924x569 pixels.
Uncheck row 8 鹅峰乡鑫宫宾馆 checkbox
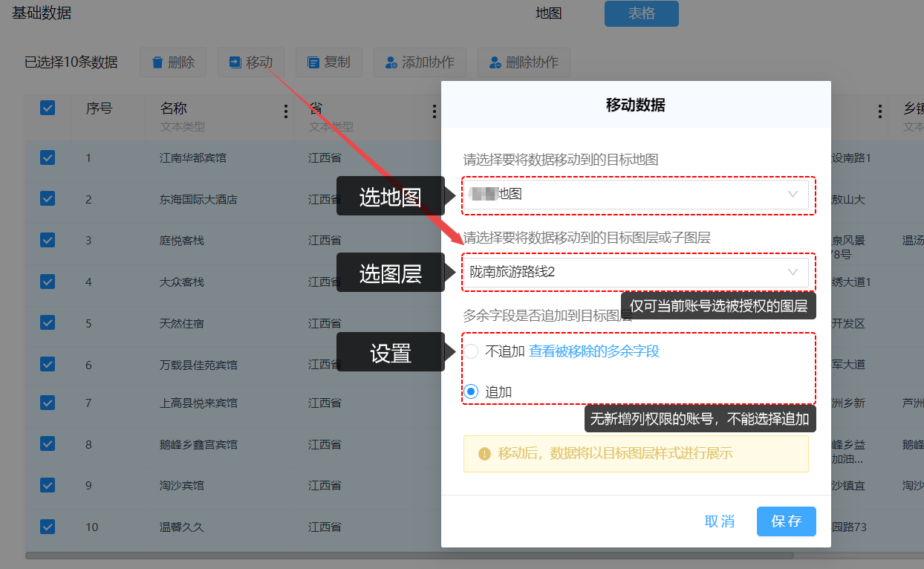48,444
